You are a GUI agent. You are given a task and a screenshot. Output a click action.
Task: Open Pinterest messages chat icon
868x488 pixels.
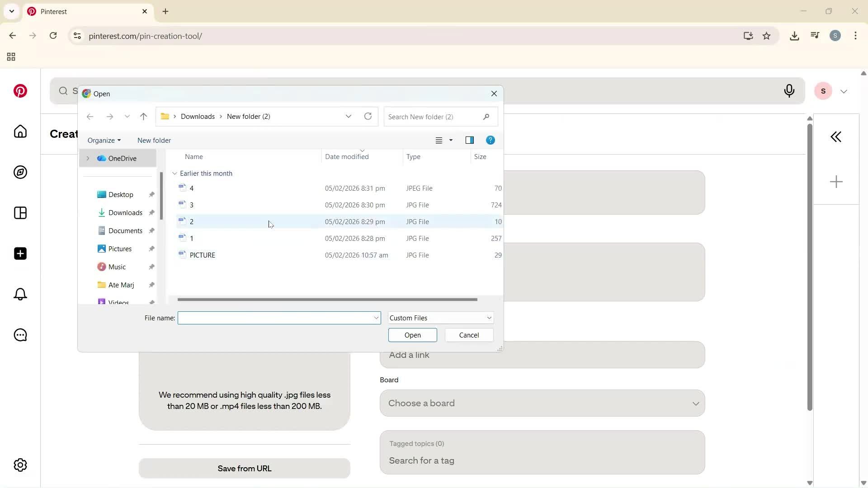click(20, 335)
